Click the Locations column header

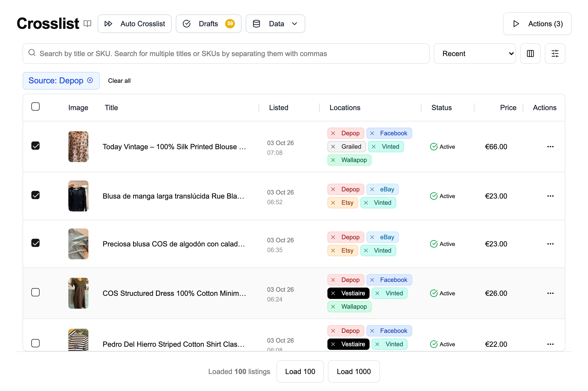pyautogui.click(x=345, y=108)
